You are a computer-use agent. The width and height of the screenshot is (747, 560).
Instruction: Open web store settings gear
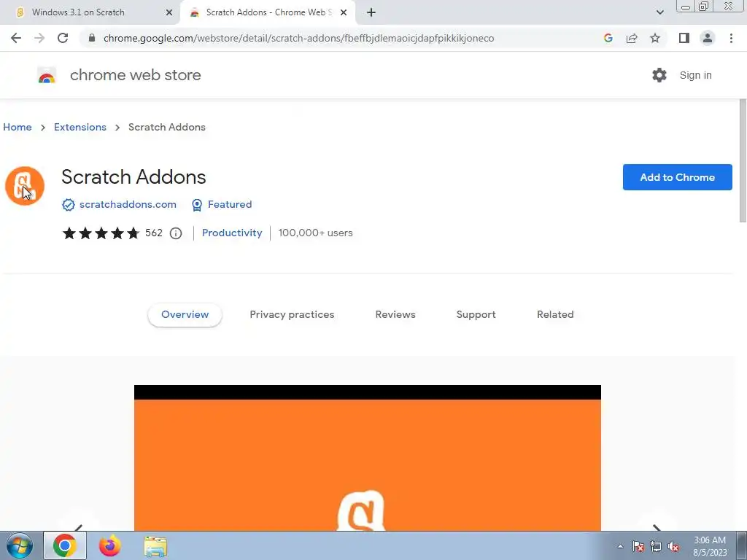tap(659, 75)
